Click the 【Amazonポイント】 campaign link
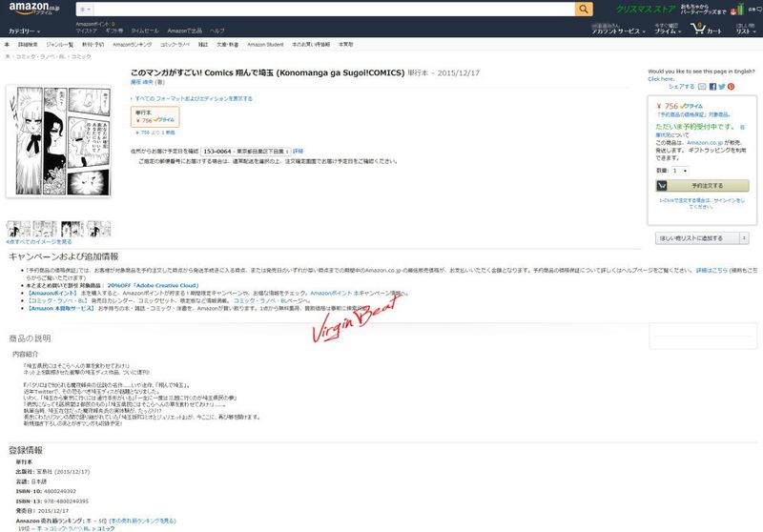The height and width of the screenshot is (532, 763). click(52, 294)
